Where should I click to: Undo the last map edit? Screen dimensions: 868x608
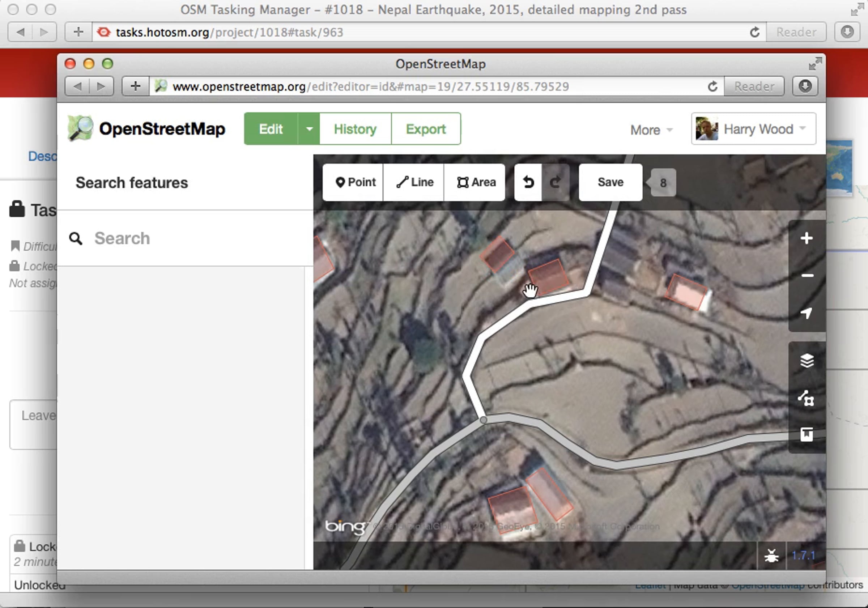(x=528, y=182)
